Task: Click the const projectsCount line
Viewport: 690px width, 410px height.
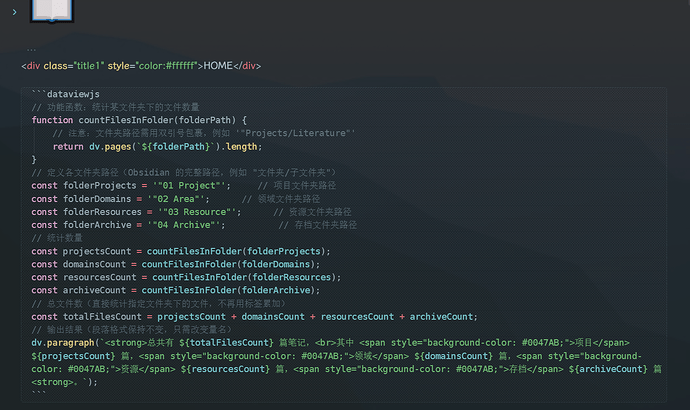Action: 180,251
